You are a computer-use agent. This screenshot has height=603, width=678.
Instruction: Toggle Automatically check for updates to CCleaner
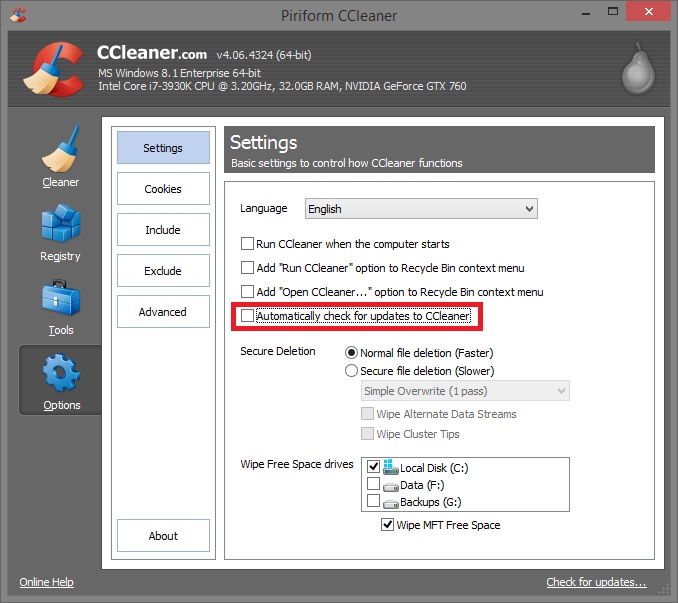(247, 316)
